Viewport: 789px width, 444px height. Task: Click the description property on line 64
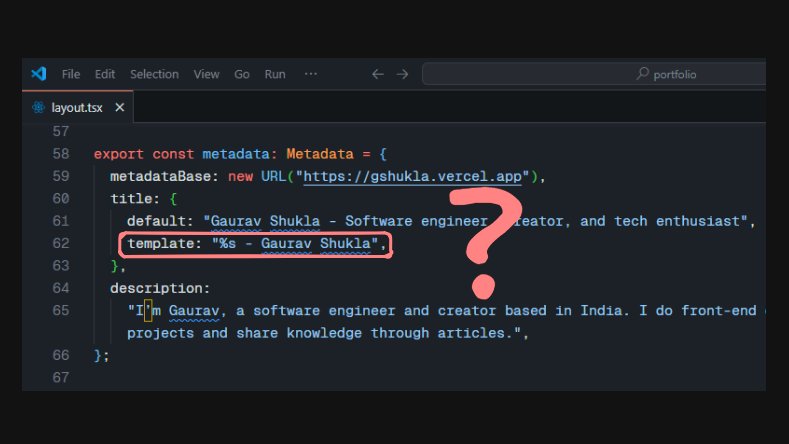pyautogui.click(x=156, y=288)
